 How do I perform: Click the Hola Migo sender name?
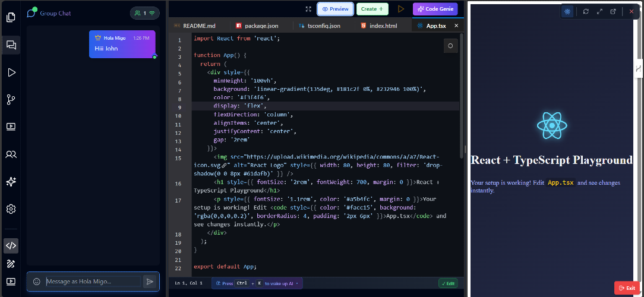pos(115,38)
